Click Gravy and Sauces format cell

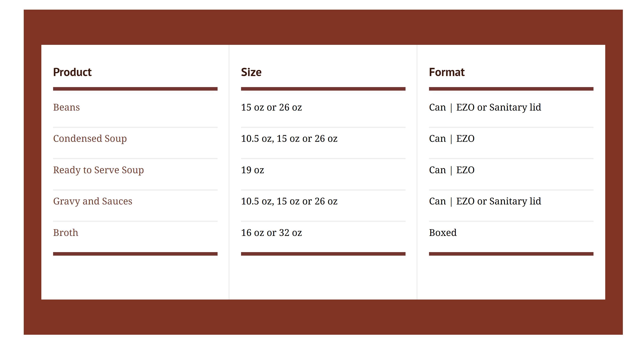pos(485,201)
